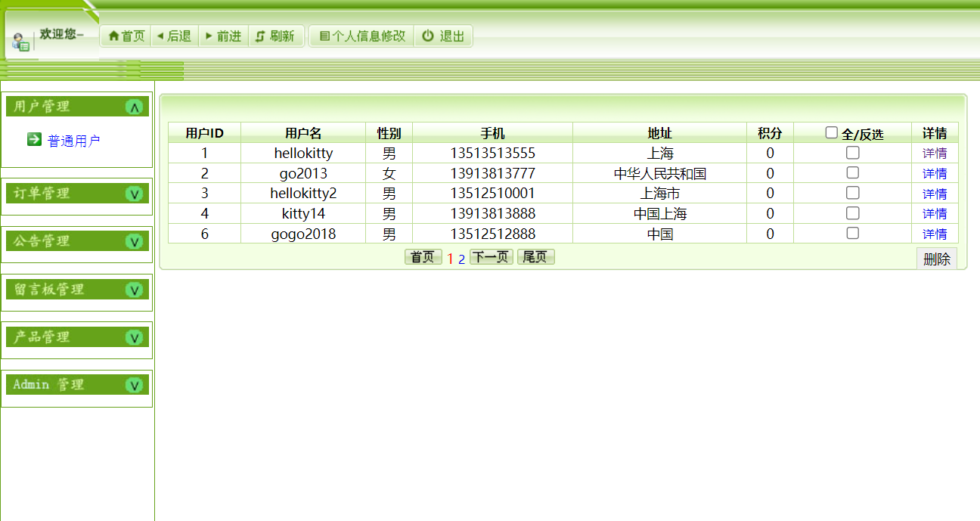The height and width of the screenshot is (521, 980).
Task: Check the box for user hellokitty2
Action: pyautogui.click(x=852, y=193)
